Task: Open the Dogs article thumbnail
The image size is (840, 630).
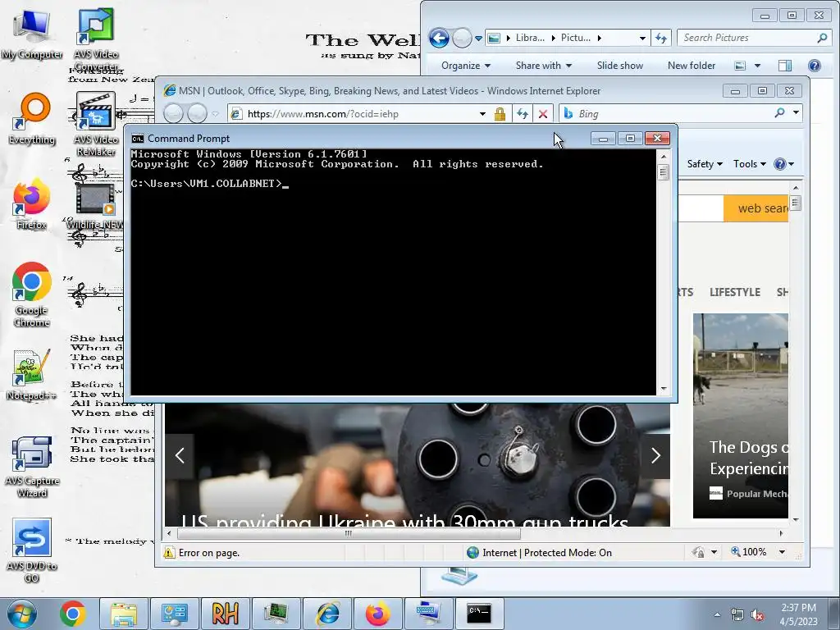Action: (x=741, y=416)
